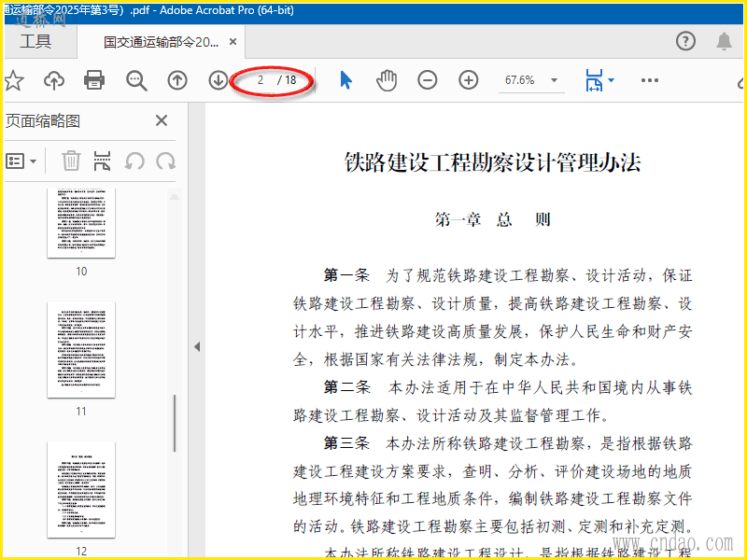Close the 国交通运输部令20... document tab
The width and height of the screenshot is (747, 560).
[233, 42]
